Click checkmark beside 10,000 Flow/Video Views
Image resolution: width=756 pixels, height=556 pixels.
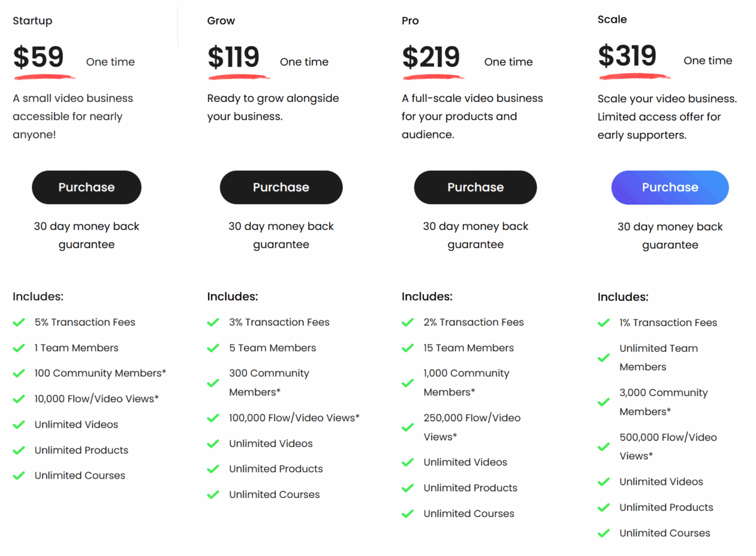pos(19,399)
